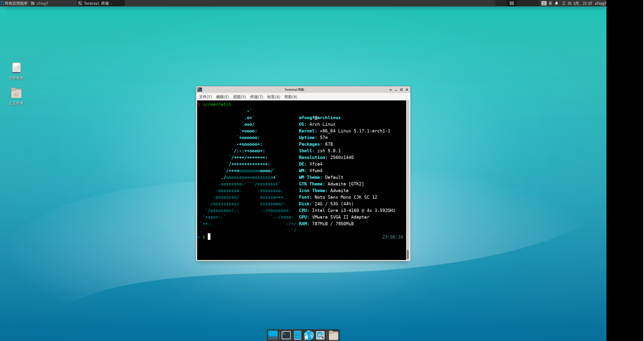Click the show desktop dock icon
The image size is (644, 341).
click(x=273, y=335)
